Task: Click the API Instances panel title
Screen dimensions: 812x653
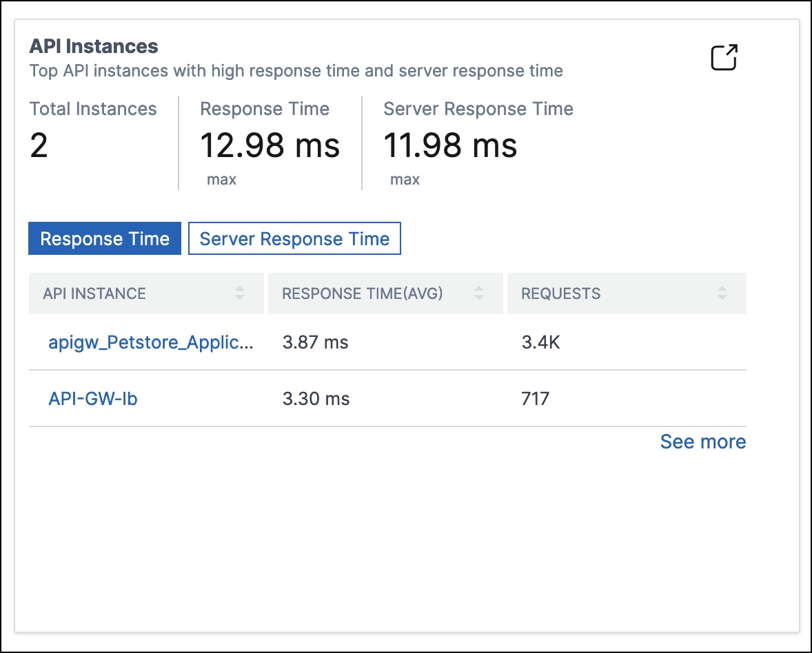Action: 94,46
